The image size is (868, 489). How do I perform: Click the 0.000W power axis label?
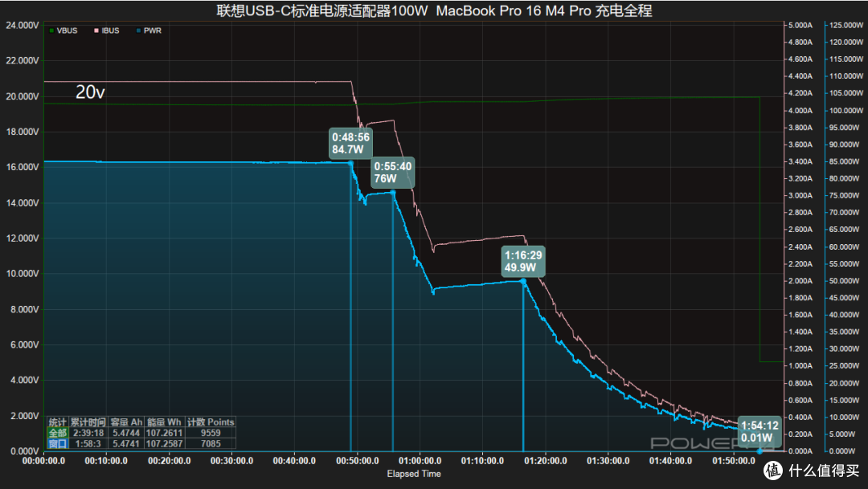(843, 451)
